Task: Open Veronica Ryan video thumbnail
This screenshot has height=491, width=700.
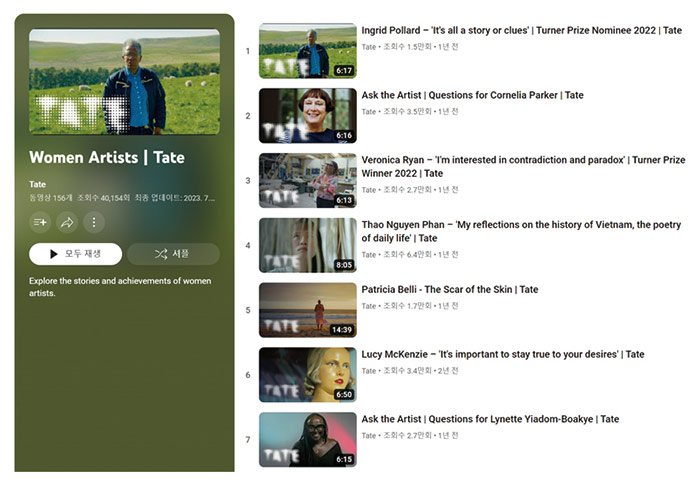Action: [x=308, y=180]
